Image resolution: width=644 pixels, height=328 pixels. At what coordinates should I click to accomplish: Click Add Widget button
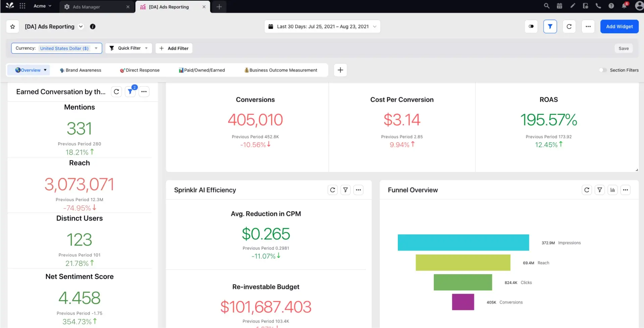pyautogui.click(x=619, y=27)
